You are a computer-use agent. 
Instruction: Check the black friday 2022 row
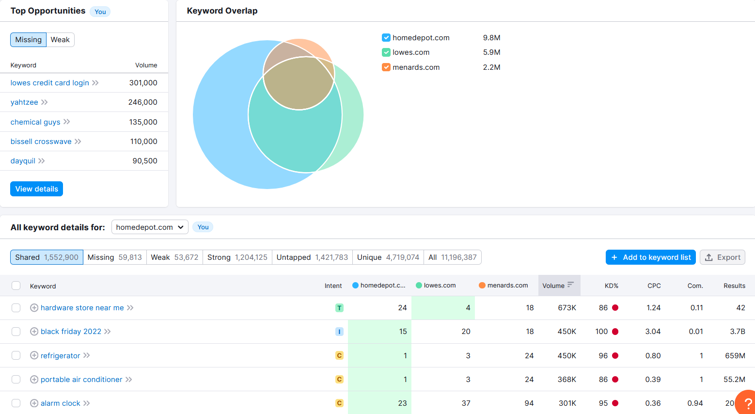click(x=16, y=331)
